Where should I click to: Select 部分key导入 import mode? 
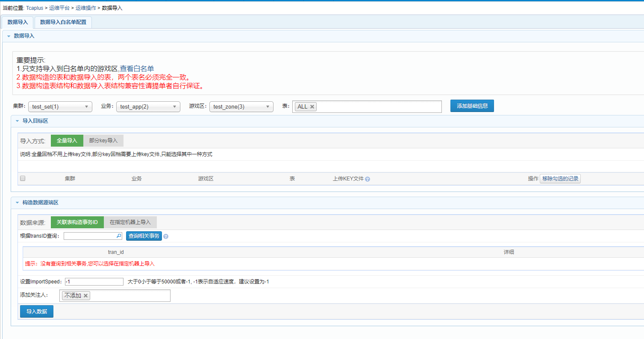[x=103, y=141]
